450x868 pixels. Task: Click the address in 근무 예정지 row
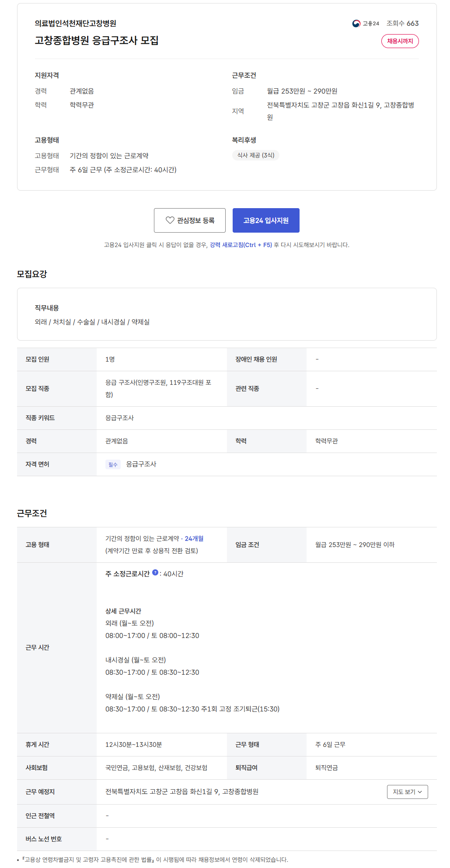[x=182, y=792]
